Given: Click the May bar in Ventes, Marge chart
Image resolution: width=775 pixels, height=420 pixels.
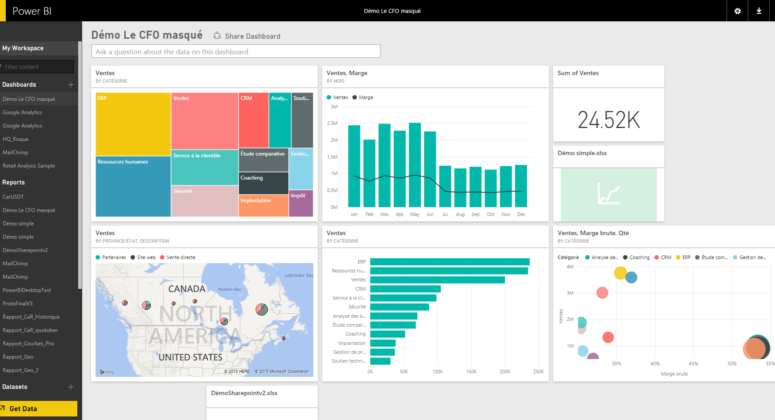Looking at the screenshot, I should (415, 165).
